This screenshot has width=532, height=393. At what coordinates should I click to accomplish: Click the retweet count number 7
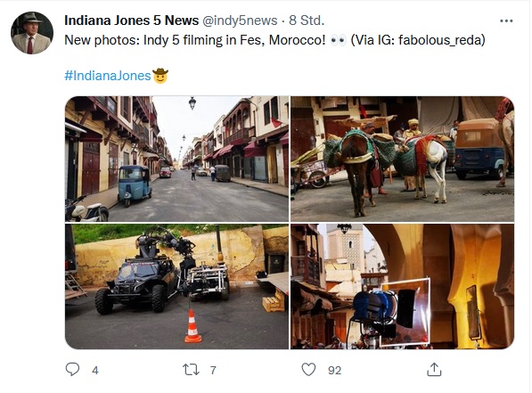pyautogui.click(x=213, y=370)
